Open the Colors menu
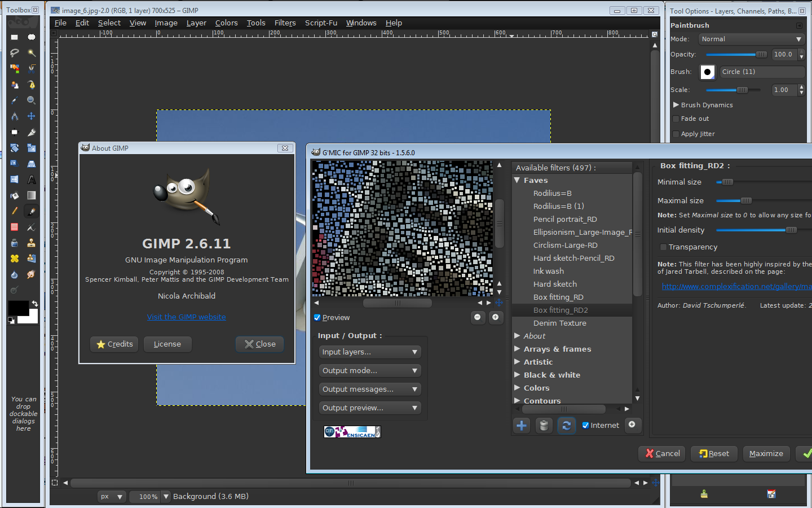Image resolution: width=812 pixels, height=508 pixels. [x=226, y=23]
